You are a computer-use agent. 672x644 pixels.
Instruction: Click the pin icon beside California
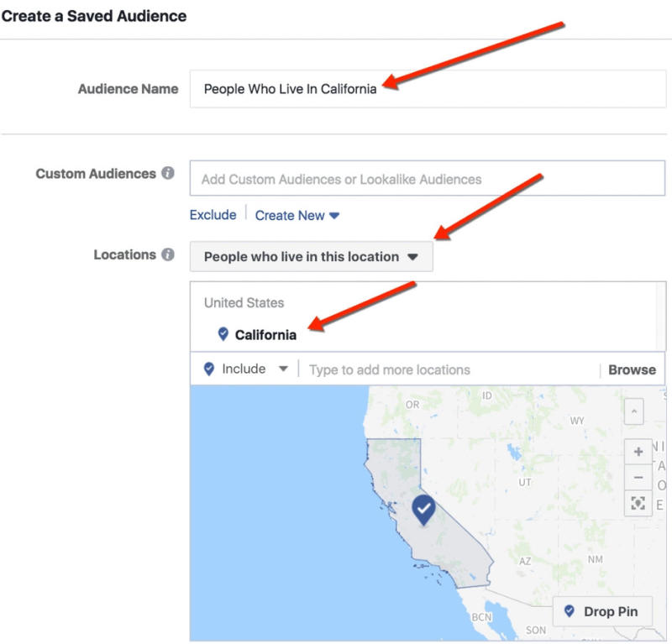click(x=223, y=334)
